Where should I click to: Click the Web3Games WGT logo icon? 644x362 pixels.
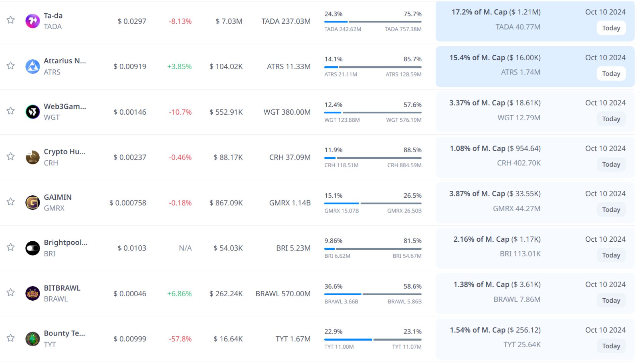(x=33, y=112)
